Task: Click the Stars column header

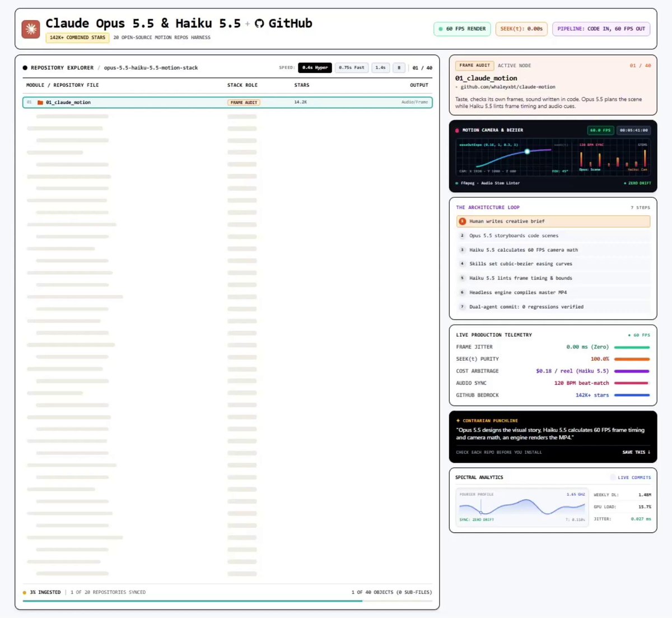Action: (302, 85)
